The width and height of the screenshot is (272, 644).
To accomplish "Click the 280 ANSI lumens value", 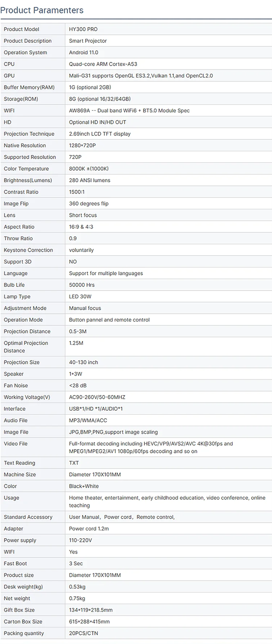I will pyautogui.click(x=90, y=180).
